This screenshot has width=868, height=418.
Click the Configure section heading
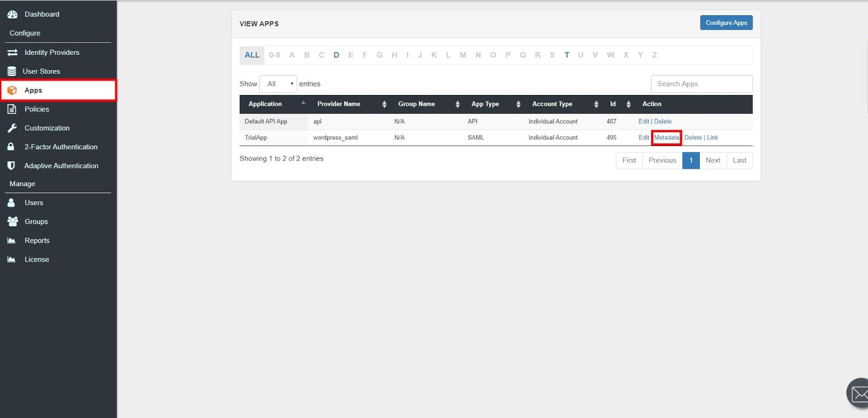[x=25, y=33]
